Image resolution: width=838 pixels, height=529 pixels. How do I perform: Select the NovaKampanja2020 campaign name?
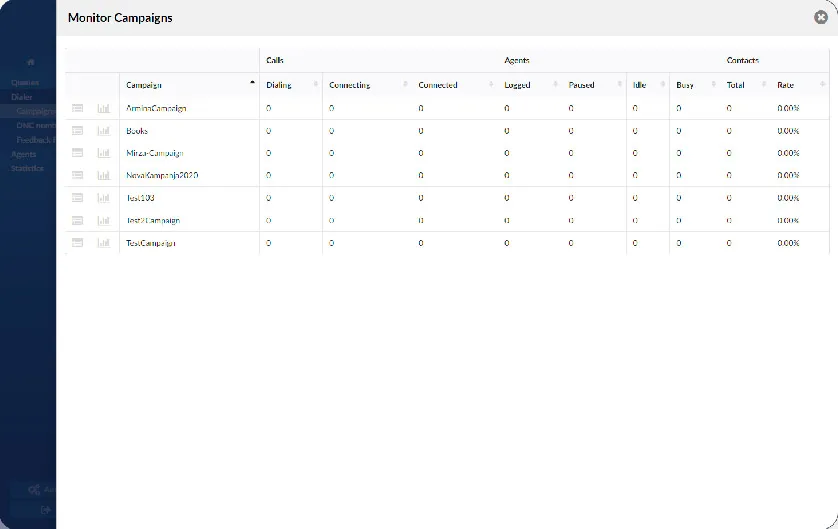tap(162, 175)
